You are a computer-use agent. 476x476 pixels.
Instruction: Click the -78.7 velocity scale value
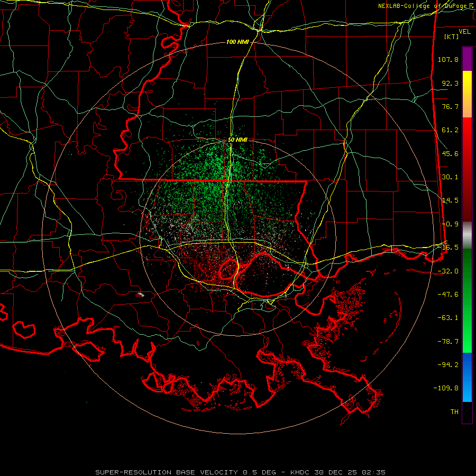click(448, 342)
